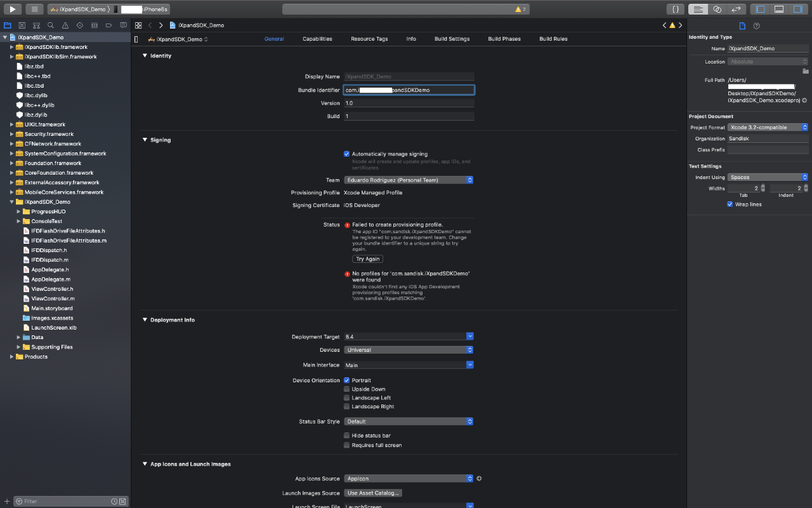
Task: Toggle Wrap lines checkbox
Action: coord(730,204)
